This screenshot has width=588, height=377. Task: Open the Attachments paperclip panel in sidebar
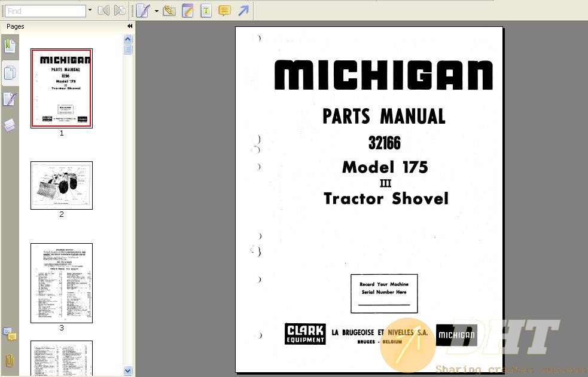point(10,360)
